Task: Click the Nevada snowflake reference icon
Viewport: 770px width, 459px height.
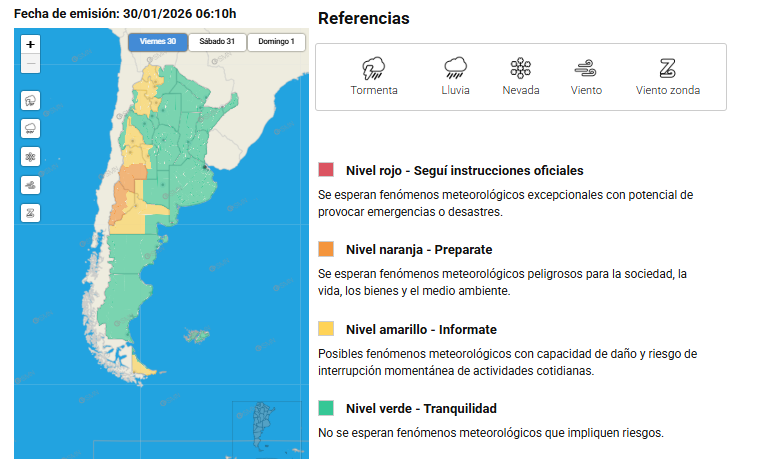Action: [x=521, y=68]
